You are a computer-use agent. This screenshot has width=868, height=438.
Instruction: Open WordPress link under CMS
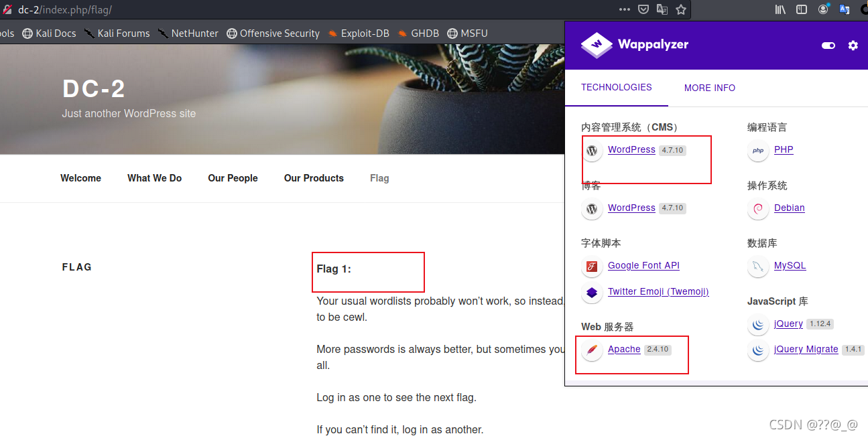coord(631,149)
